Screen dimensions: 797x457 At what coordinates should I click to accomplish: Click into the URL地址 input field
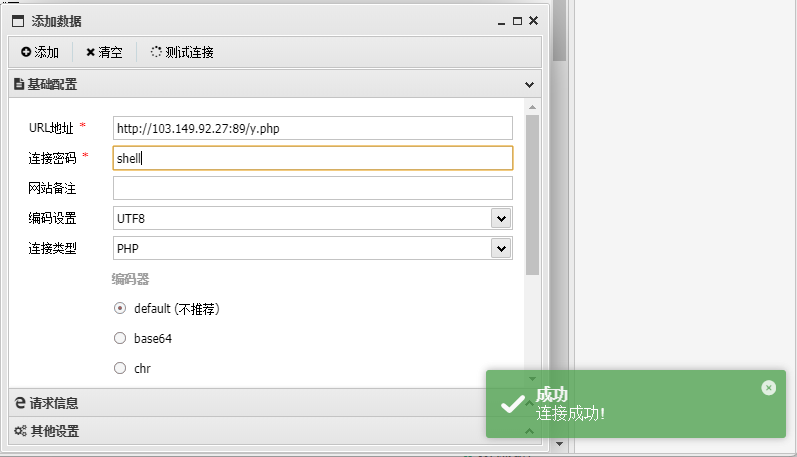[312, 128]
